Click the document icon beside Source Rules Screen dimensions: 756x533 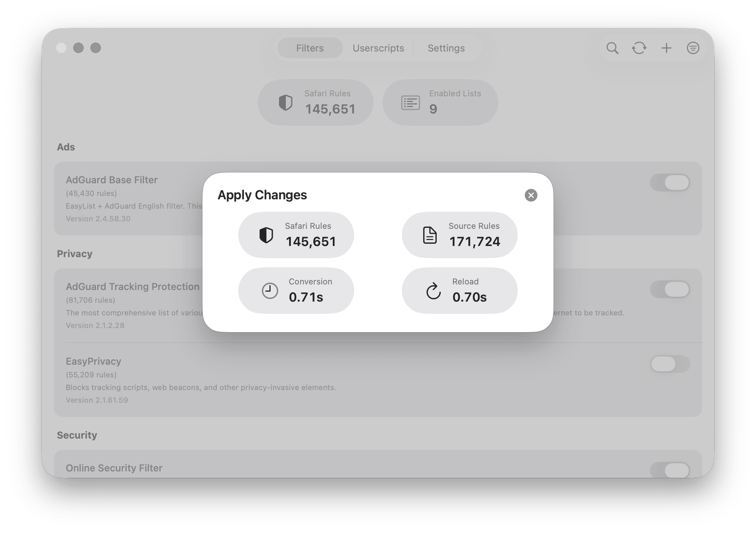430,235
